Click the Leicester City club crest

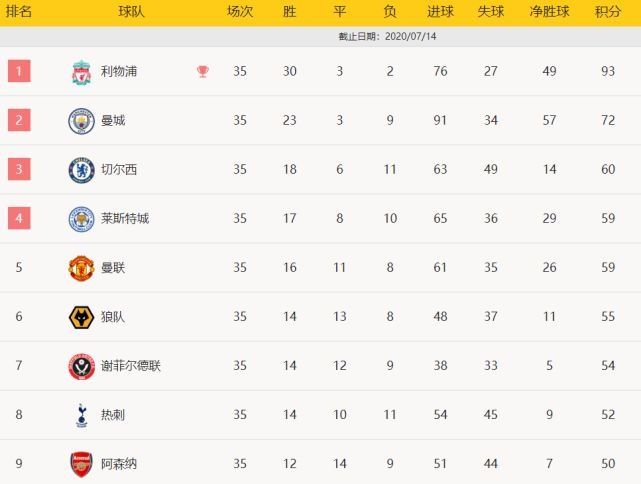pyautogui.click(x=81, y=218)
